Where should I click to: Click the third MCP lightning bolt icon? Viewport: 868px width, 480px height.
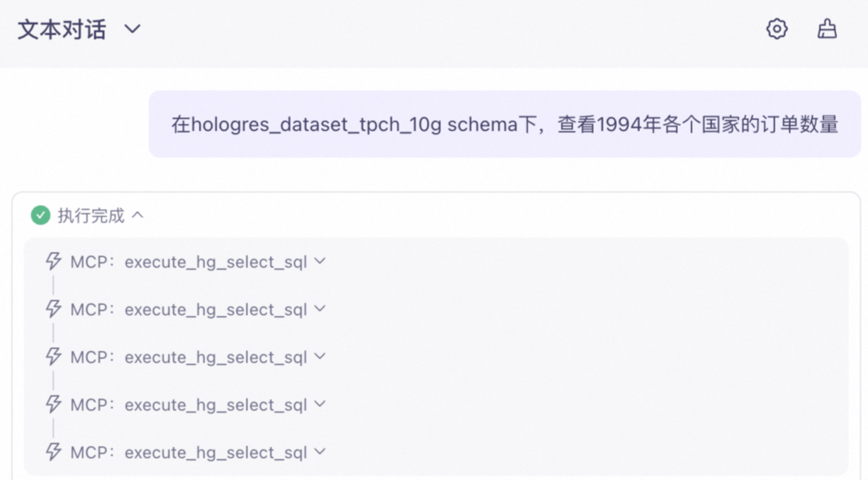point(53,357)
